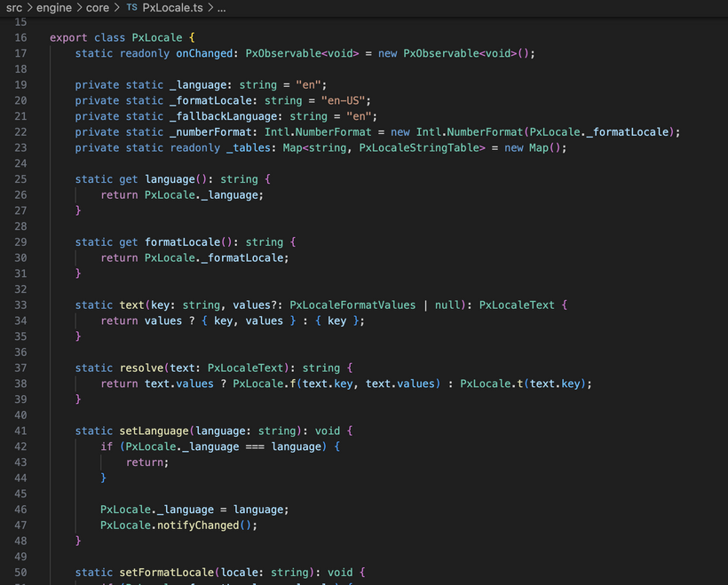The width and height of the screenshot is (728, 585).
Task: Open the engine breadcrumb segment
Action: click(54, 8)
